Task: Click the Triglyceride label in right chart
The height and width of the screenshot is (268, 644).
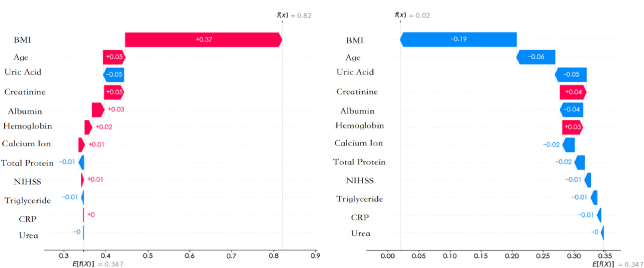Action: (359, 199)
